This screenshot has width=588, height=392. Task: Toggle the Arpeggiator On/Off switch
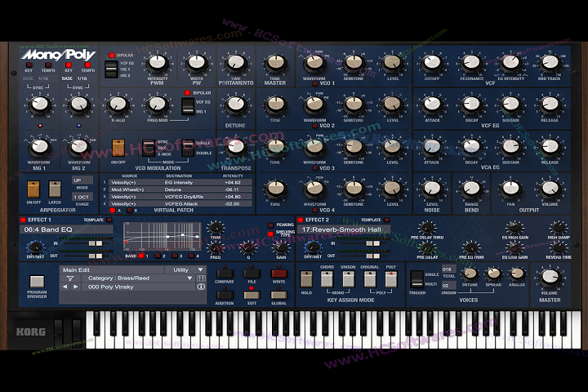[33, 189]
